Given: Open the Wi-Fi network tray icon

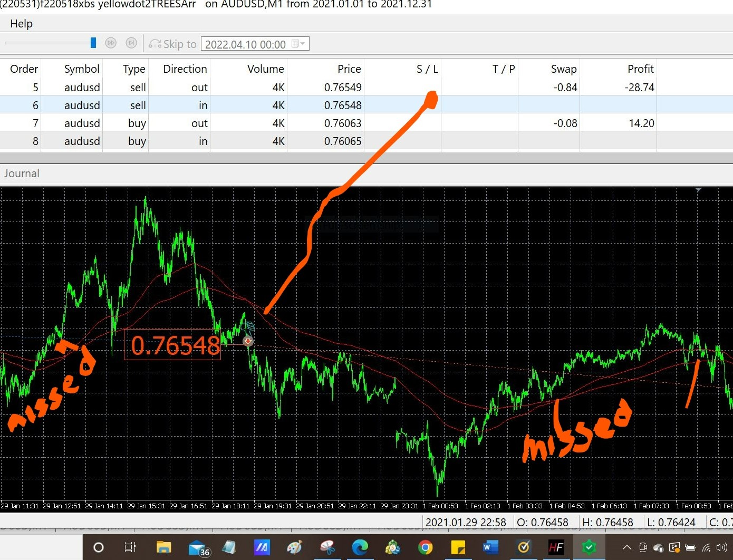Looking at the screenshot, I should (x=707, y=547).
